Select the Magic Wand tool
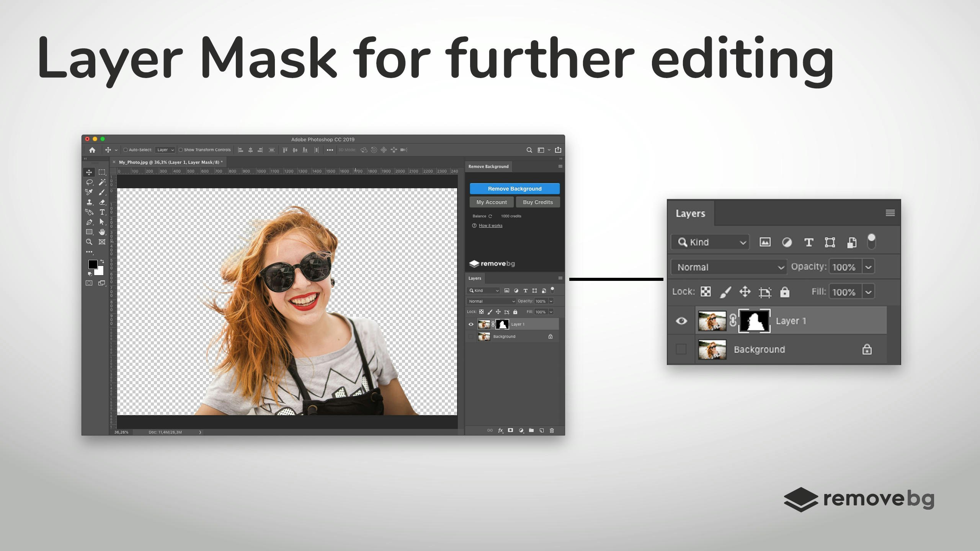The height and width of the screenshot is (551, 980). coord(102,182)
